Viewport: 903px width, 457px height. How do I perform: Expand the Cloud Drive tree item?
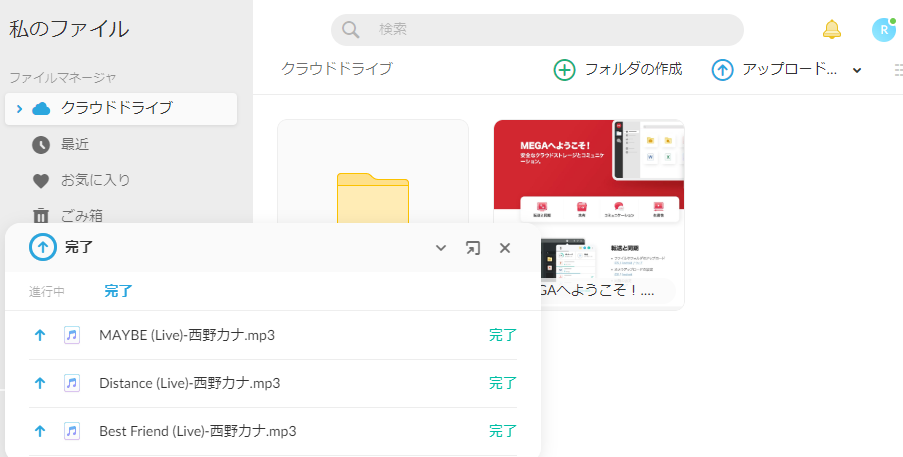point(19,108)
